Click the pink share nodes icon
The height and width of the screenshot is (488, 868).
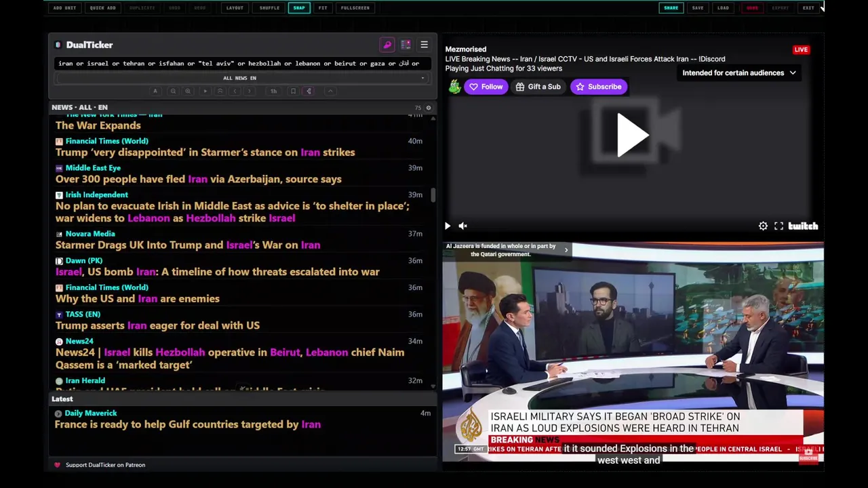pyautogui.click(x=309, y=91)
